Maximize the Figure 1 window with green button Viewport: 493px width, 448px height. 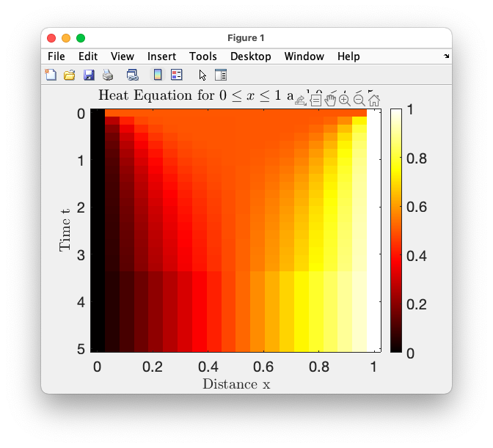(x=81, y=38)
